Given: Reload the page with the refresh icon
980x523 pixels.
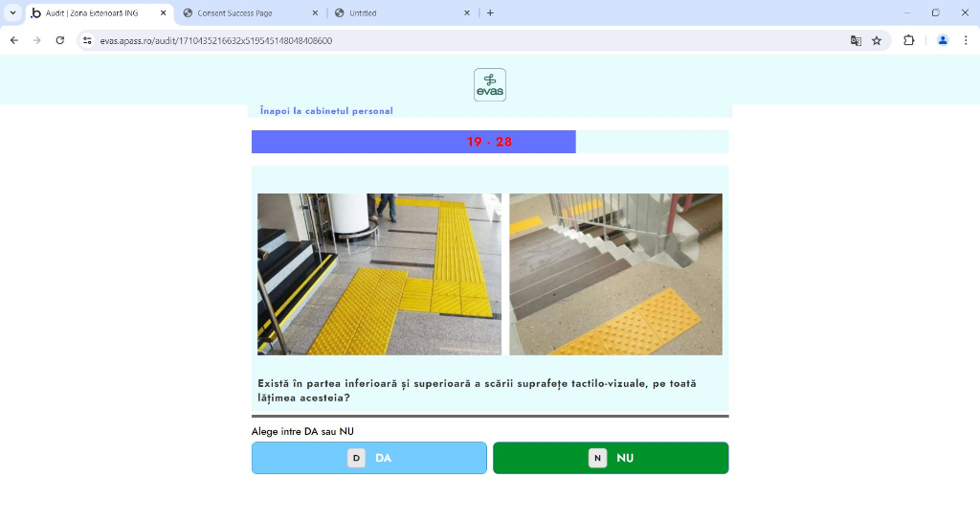Looking at the screenshot, I should 60,40.
